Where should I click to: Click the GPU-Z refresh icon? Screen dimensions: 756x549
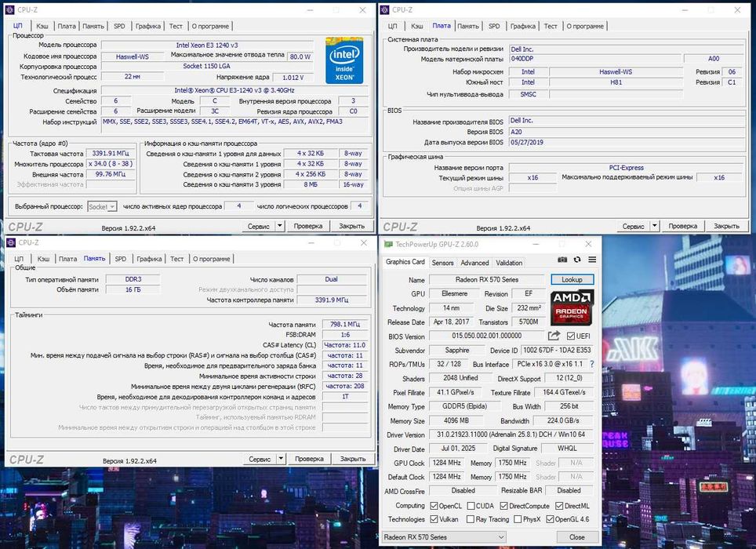coord(577,260)
